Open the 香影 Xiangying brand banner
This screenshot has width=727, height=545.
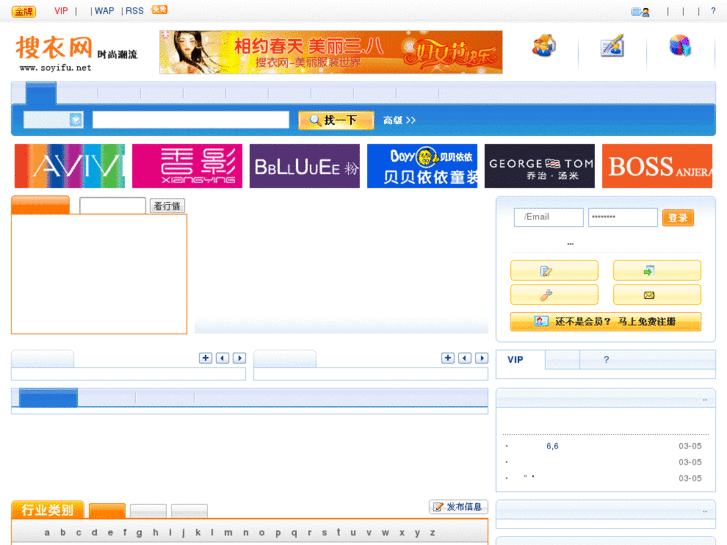pyautogui.click(x=187, y=166)
